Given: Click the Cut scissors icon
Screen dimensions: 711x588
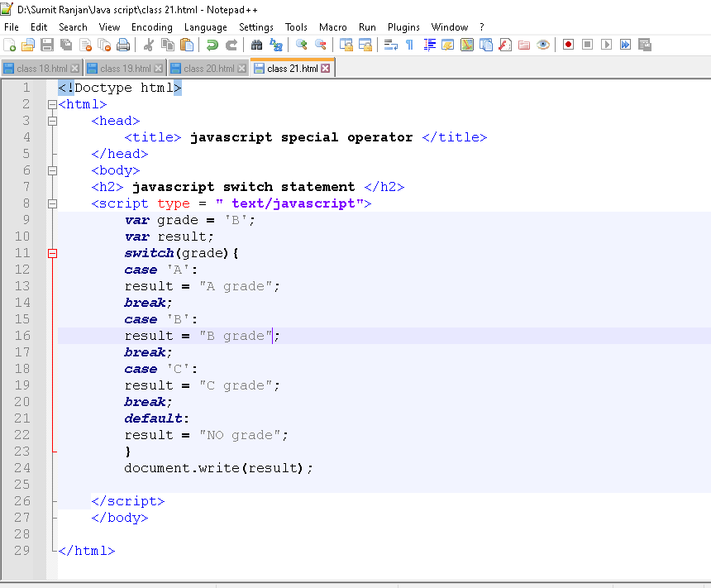Looking at the screenshot, I should click(148, 45).
